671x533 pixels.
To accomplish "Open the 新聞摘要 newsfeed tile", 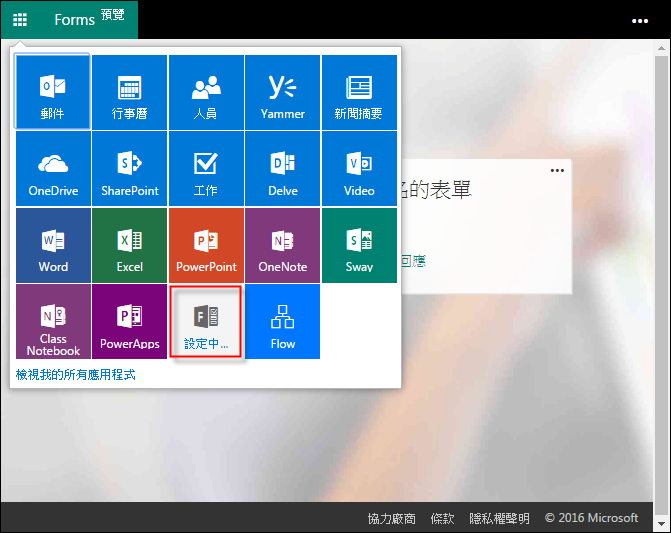I will point(359,92).
